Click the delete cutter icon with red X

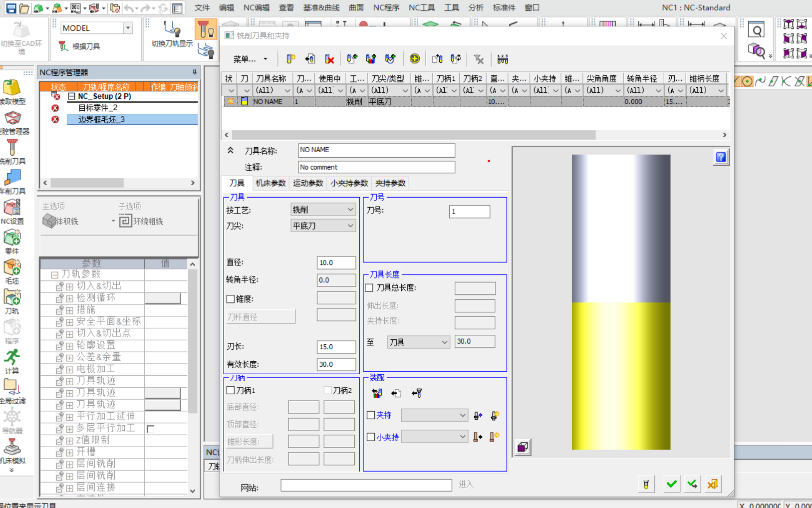(x=329, y=59)
